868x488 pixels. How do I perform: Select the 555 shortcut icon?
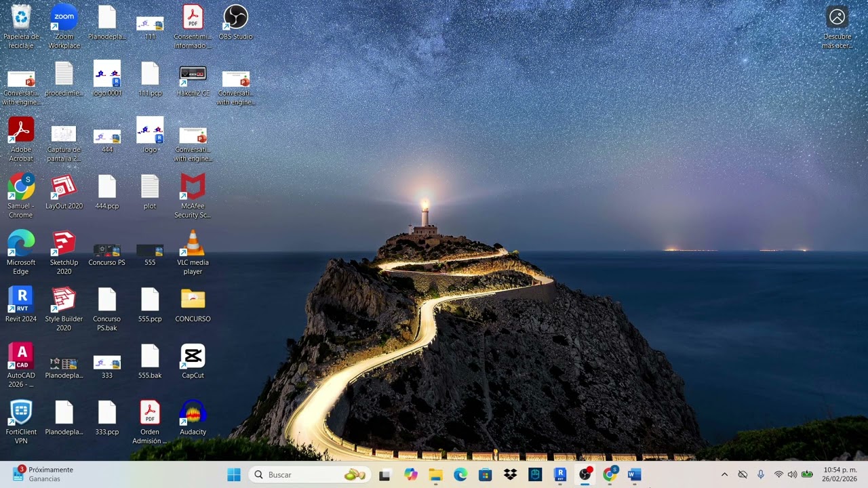click(150, 253)
